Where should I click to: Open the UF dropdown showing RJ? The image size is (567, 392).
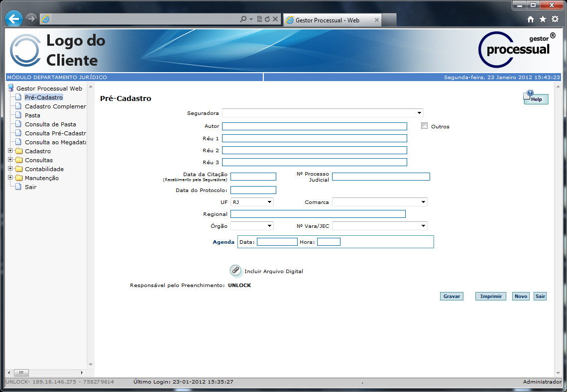point(252,202)
